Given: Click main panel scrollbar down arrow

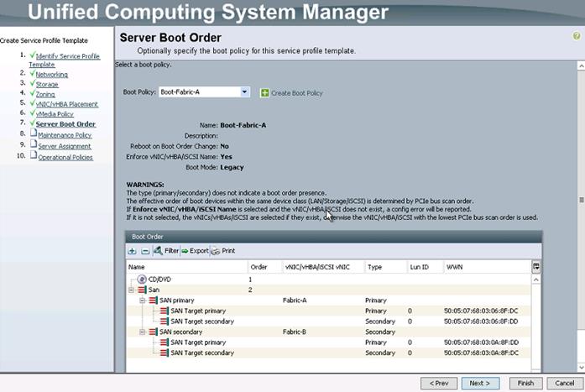Looking at the screenshot, I should click(582, 368).
